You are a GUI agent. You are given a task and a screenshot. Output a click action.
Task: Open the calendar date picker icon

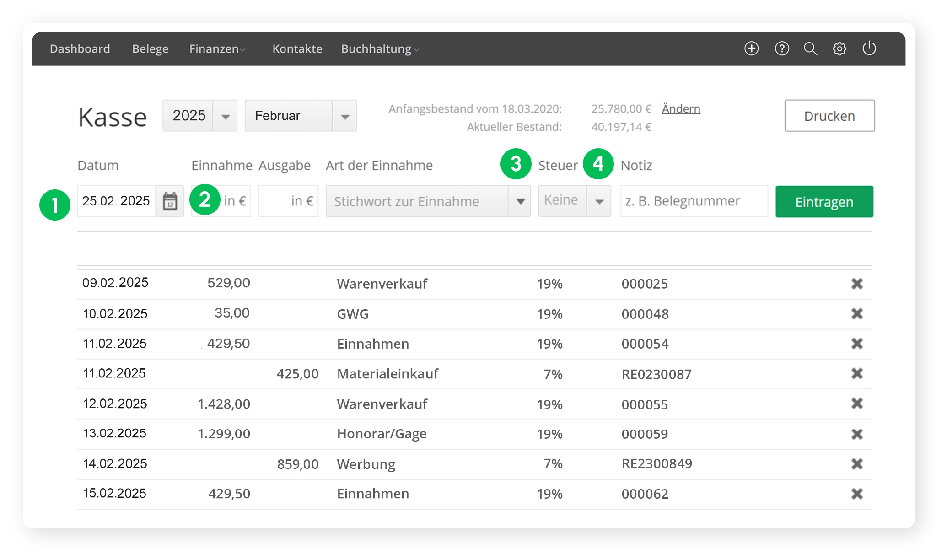170,201
